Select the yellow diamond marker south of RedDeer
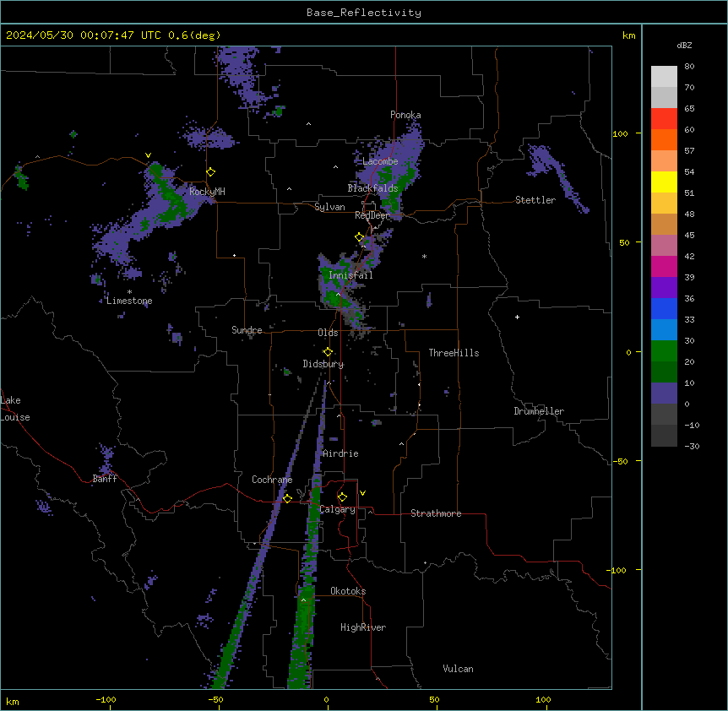This screenshot has width=728, height=711. click(x=360, y=237)
